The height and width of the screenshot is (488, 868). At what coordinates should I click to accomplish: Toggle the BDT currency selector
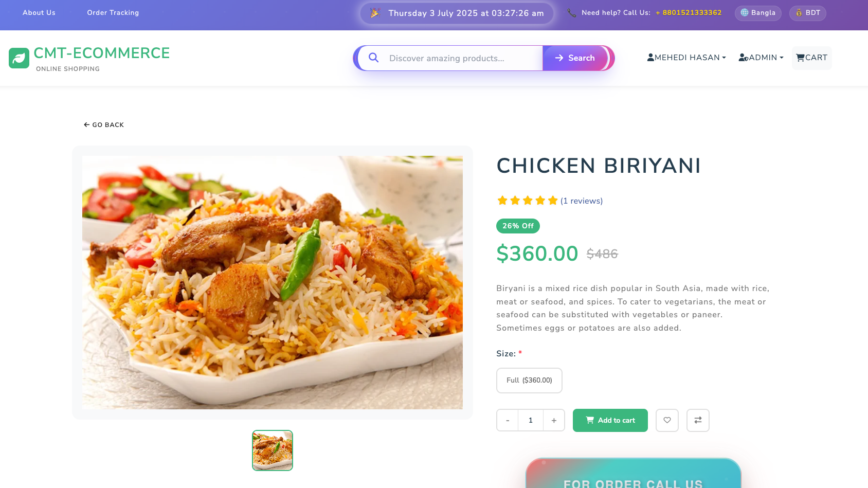tap(807, 13)
